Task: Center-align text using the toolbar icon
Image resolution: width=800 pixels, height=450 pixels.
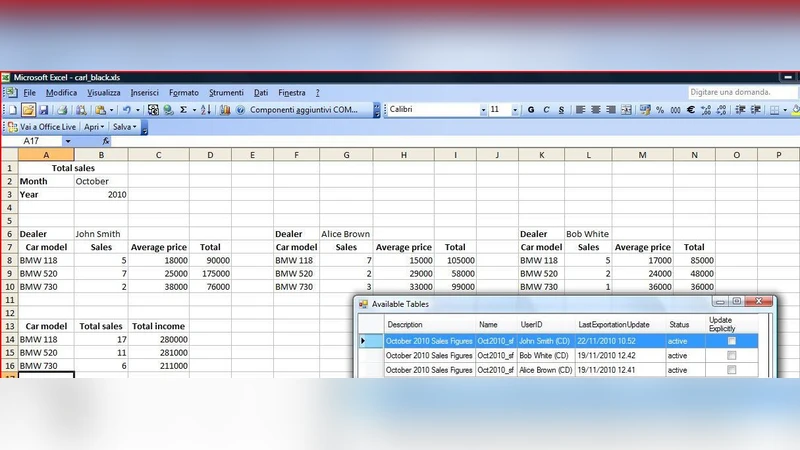Action: (x=594, y=110)
